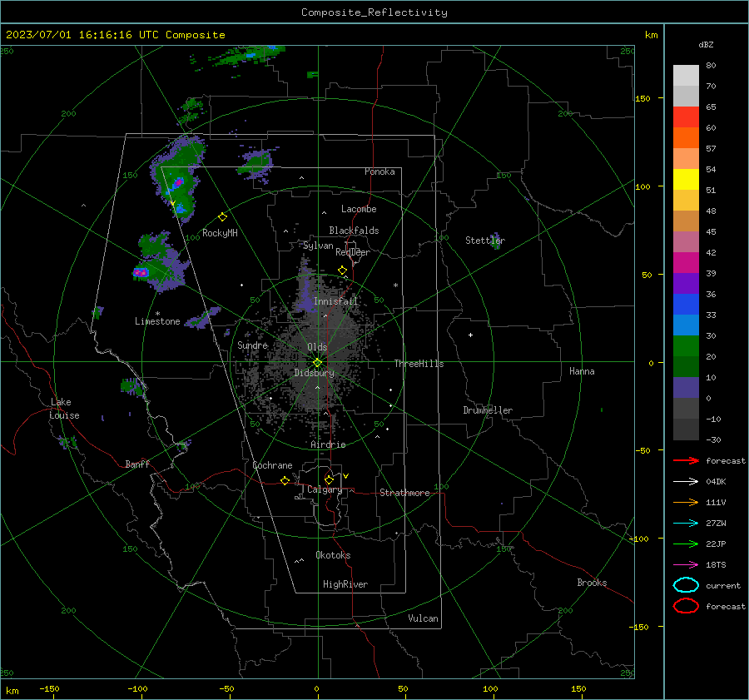The width and height of the screenshot is (749, 700).
Task: Click the 51 dBZ yellow color swatch
Action: pyautogui.click(x=686, y=179)
